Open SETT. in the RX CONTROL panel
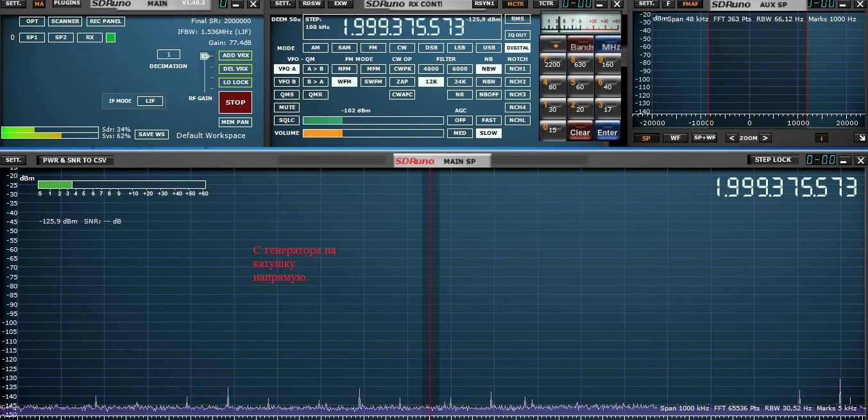The image size is (868, 420). (283, 3)
